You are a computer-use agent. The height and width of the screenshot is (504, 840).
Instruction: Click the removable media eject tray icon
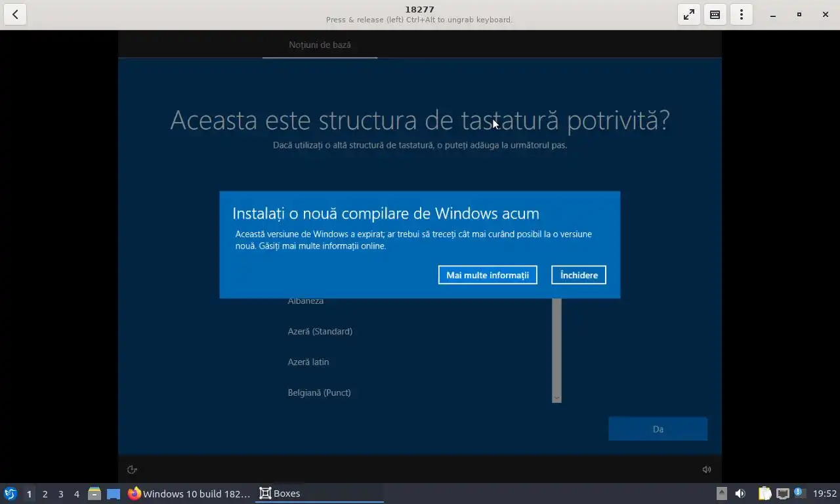pyautogui.click(x=721, y=493)
